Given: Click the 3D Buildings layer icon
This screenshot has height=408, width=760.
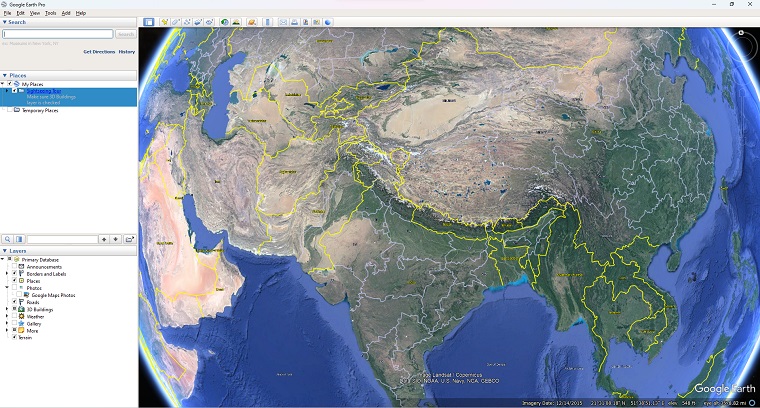Looking at the screenshot, I should [21, 309].
